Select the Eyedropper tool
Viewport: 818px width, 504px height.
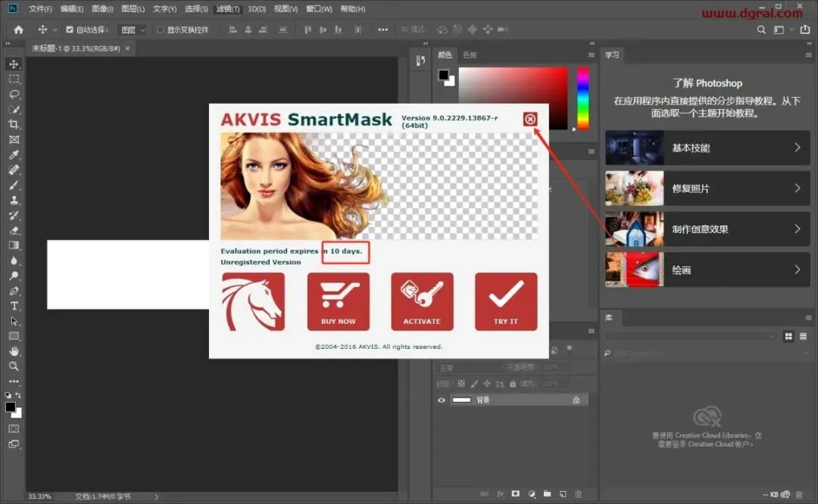click(x=14, y=155)
